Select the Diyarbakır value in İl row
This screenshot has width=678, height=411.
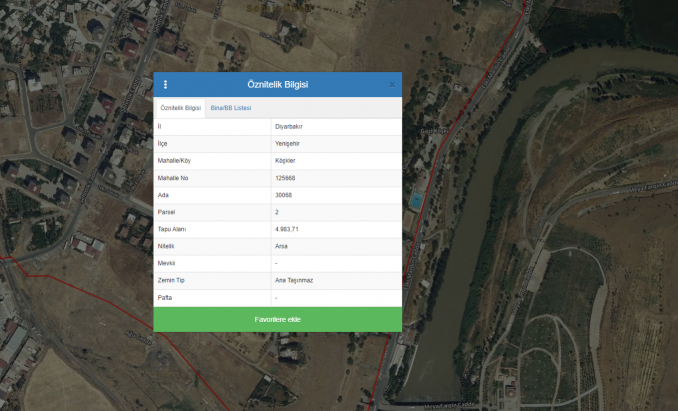(x=289, y=127)
